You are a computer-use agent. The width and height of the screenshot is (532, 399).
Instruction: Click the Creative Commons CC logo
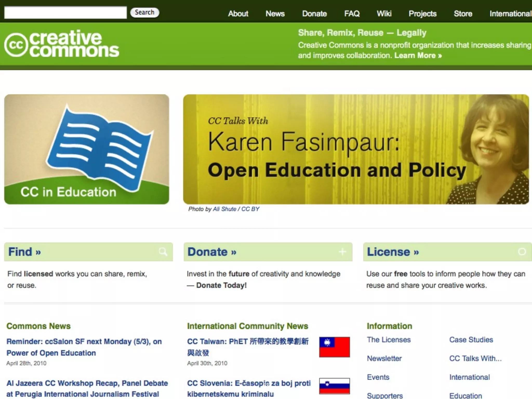tap(16, 45)
